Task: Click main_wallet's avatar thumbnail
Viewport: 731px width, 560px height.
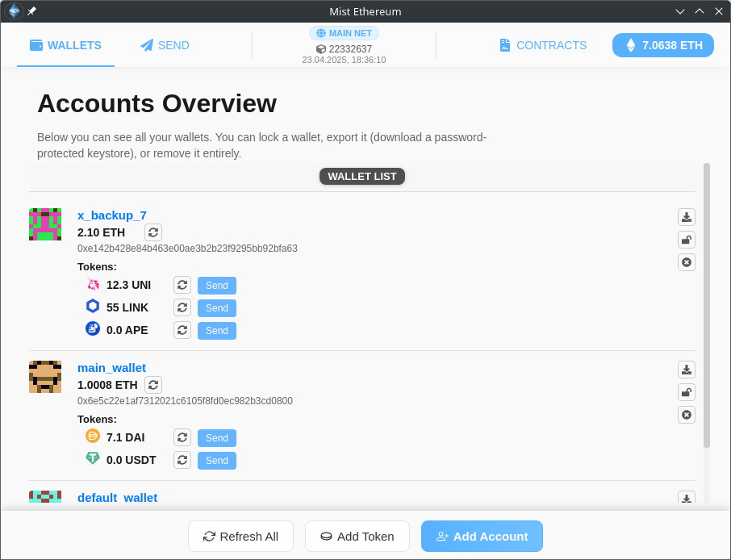Action: 45,377
